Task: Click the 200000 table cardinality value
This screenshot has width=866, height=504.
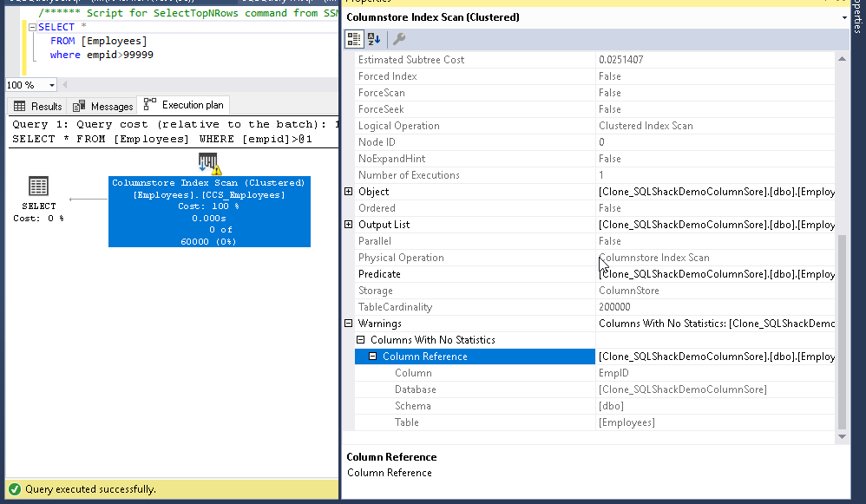Action: (614, 307)
